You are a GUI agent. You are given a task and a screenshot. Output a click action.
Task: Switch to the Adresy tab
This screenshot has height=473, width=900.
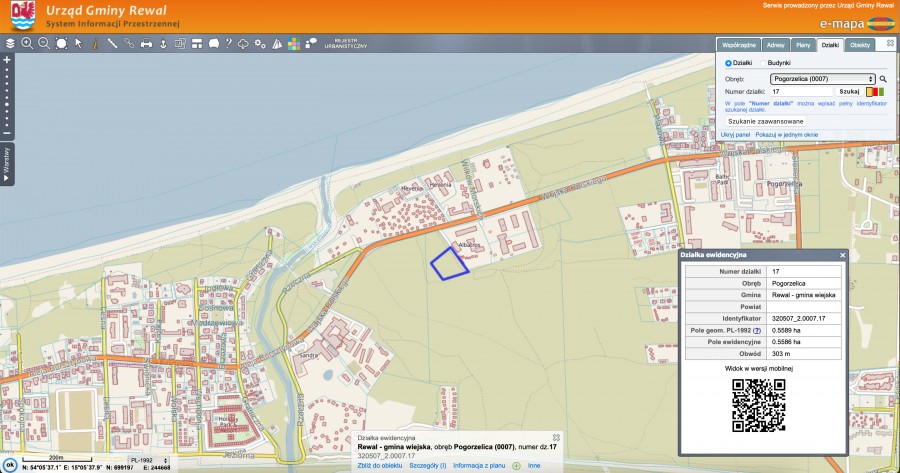[775, 45]
